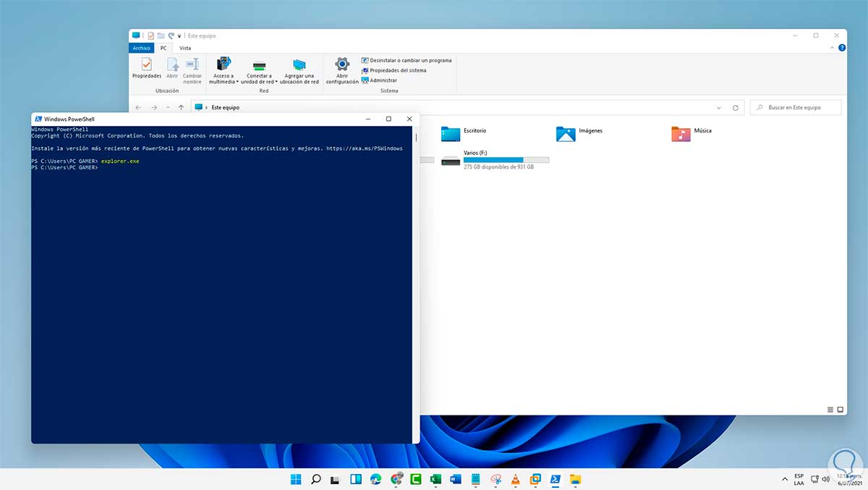Viewport: 868px width, 490px height.
Task: Click the Buscar en Este equipo field
Action: [796, 107]
